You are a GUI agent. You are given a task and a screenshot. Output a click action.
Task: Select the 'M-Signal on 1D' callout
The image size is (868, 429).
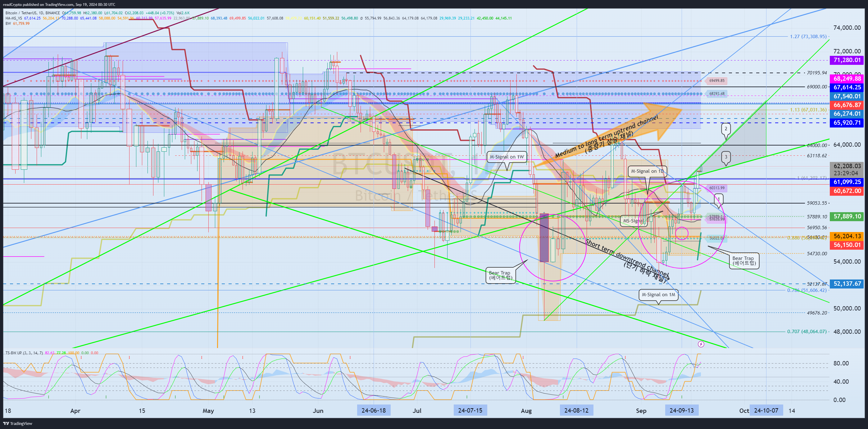[647, 171]
